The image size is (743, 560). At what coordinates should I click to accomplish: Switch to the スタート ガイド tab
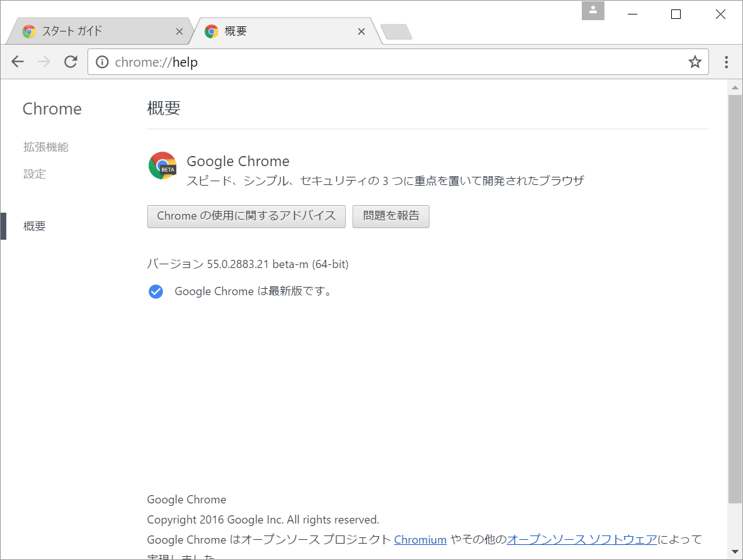(x=94, y=30)
